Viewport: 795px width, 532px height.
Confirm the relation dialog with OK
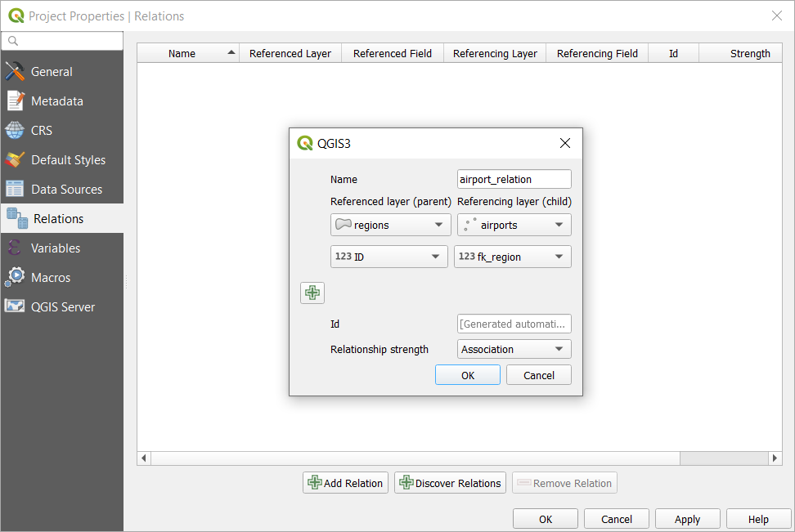(x=467, y=375)
